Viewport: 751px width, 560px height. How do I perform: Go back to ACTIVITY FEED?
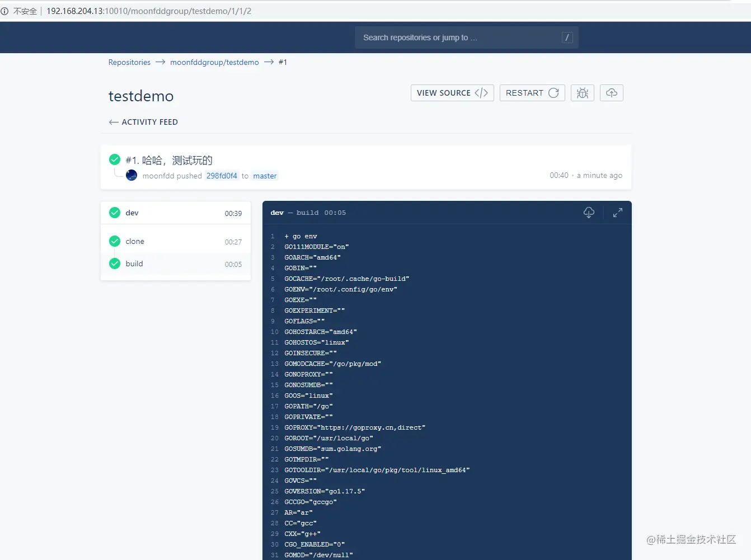[143, 122]
